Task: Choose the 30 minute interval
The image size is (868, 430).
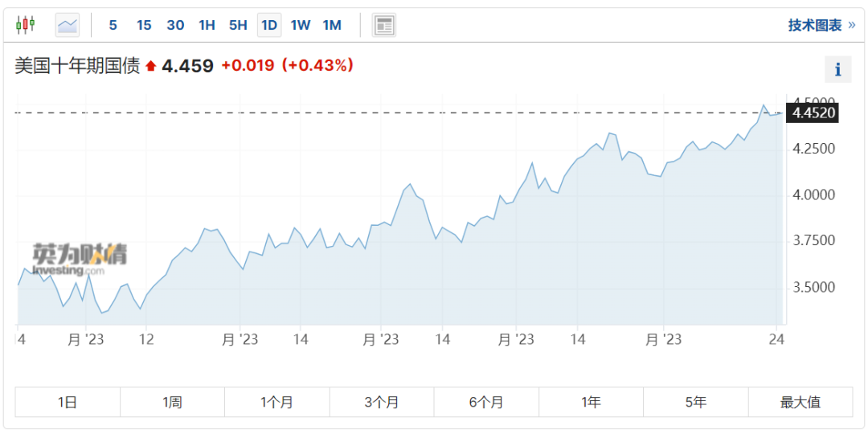Action: tap(175, 25)
